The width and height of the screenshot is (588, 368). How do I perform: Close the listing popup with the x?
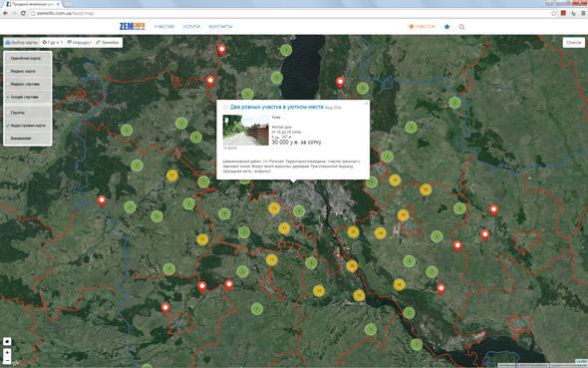click(367, 104)
